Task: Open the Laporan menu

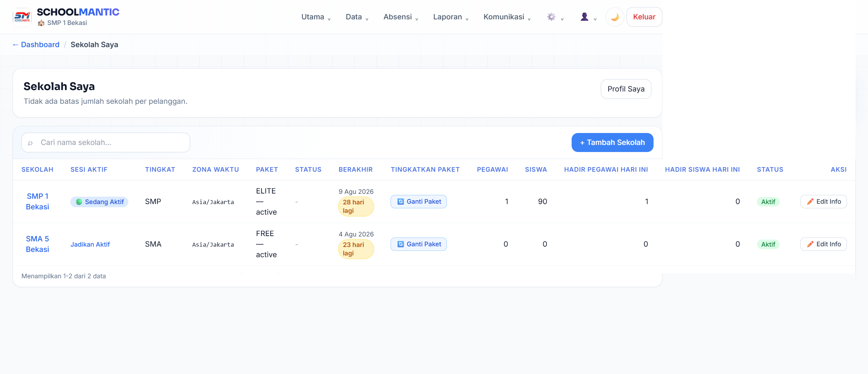Action: tap(451, 17)
